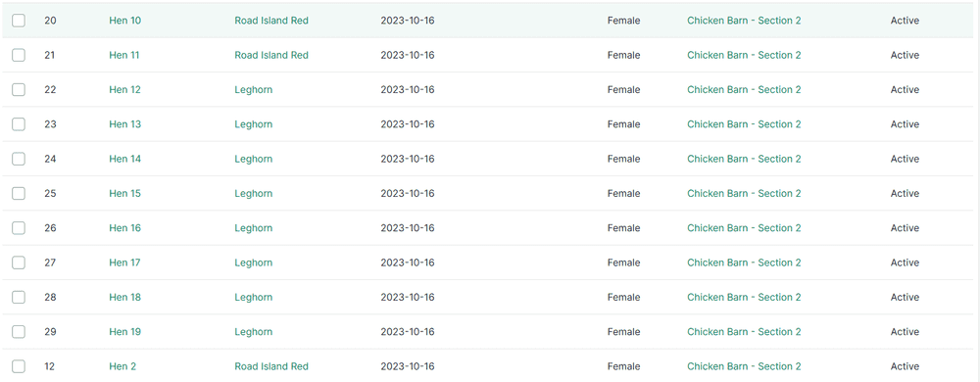Open the Hen 10 record
The width and height of the screenshot is (980, 382).
(125, 21)
